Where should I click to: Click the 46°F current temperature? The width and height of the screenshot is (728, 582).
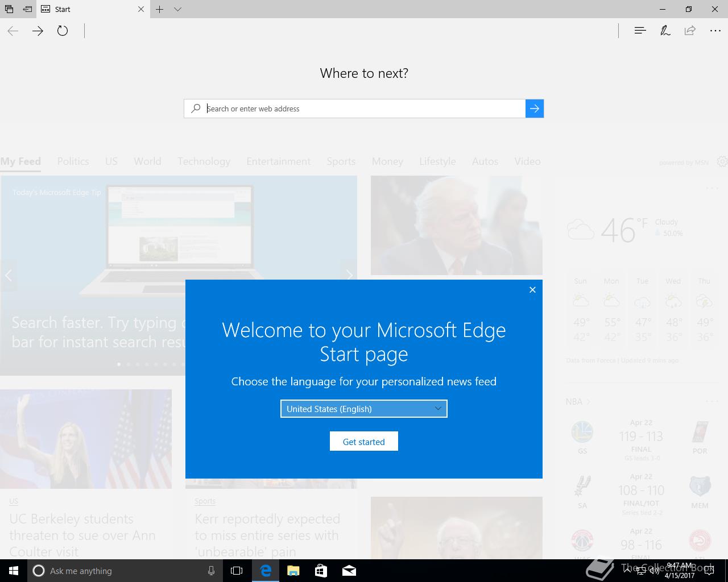coord(624,230)
